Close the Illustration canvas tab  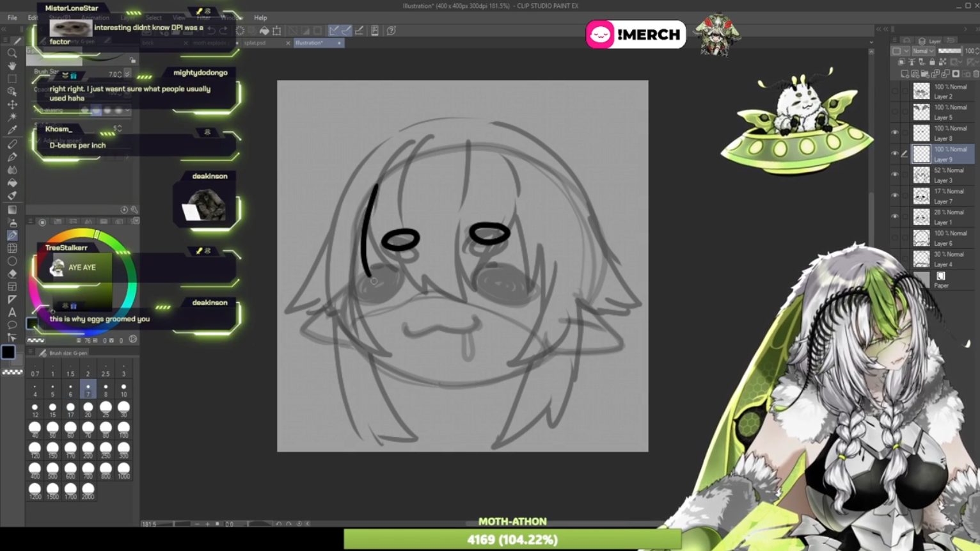click(339, 43)
